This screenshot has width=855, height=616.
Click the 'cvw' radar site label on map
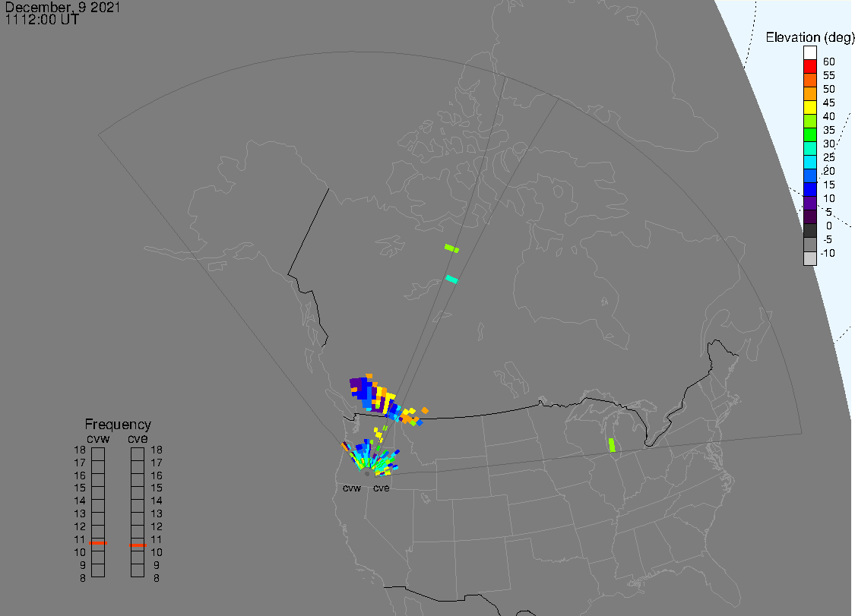[x=352, y=488]
